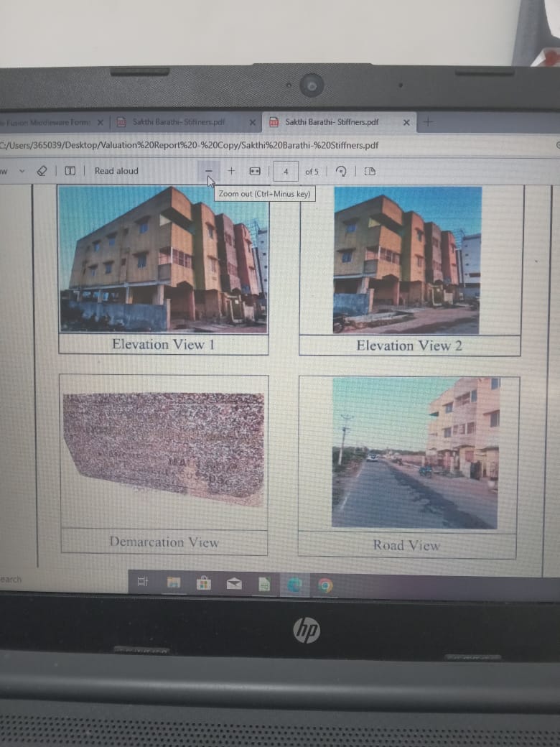Click the page number input field
This screenshot has width=560, height=747.
tap(286, 172)
